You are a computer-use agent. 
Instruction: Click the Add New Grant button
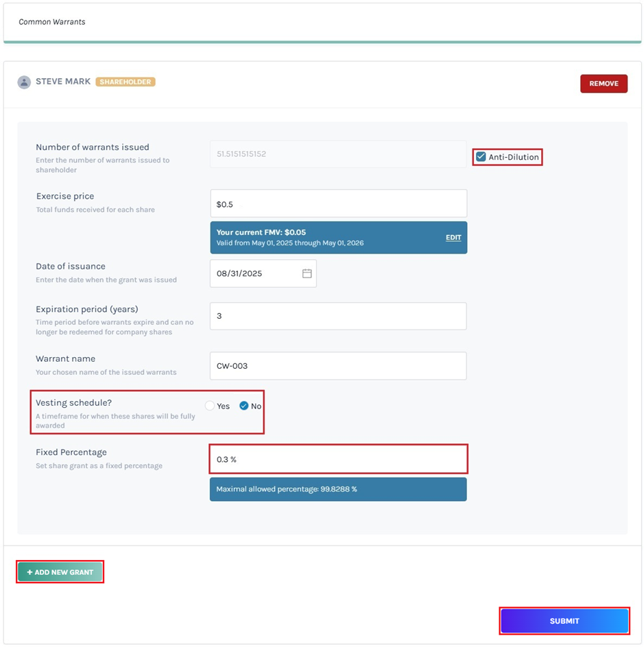(x=60, y=572)
